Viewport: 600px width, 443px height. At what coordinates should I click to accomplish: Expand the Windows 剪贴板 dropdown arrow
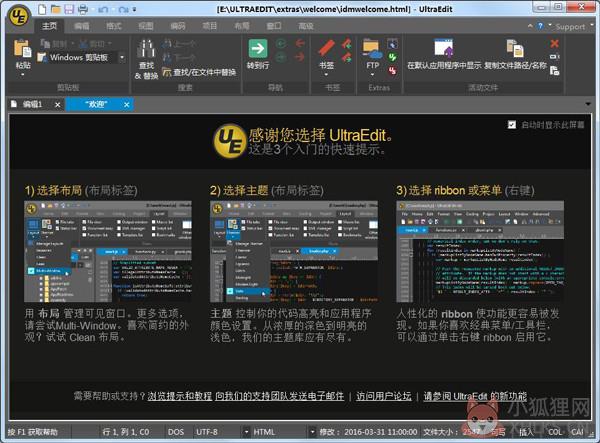click(122, 58)
